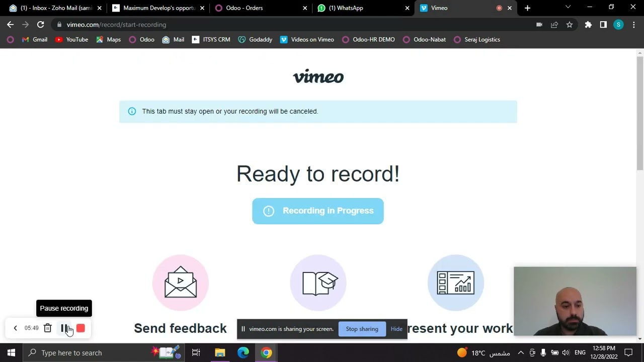Open the notification center icon

tap(628, 353)
